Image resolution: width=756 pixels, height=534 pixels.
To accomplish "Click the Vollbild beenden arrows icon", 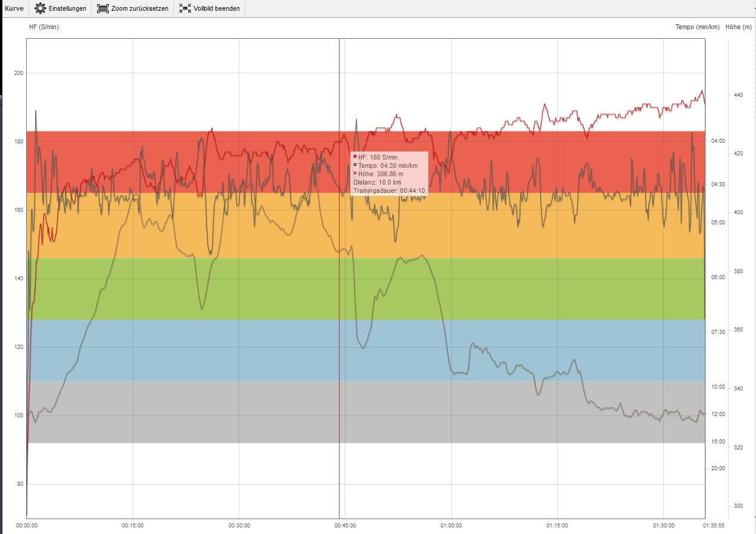I will 185,8.
